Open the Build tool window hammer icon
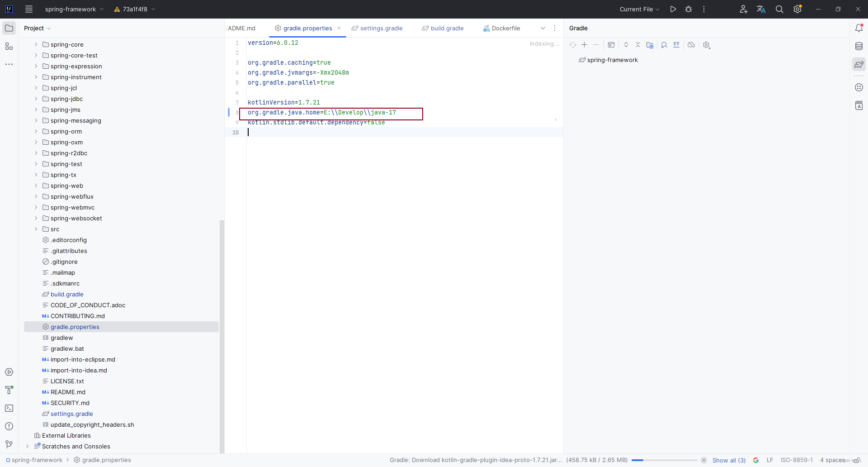868x467 pixels. pos(9,390)
